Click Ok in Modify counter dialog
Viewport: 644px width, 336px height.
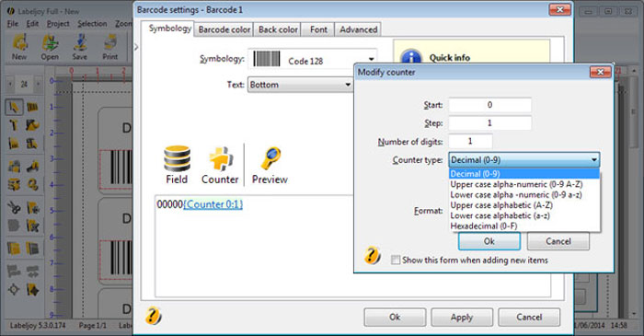(489, 241)
